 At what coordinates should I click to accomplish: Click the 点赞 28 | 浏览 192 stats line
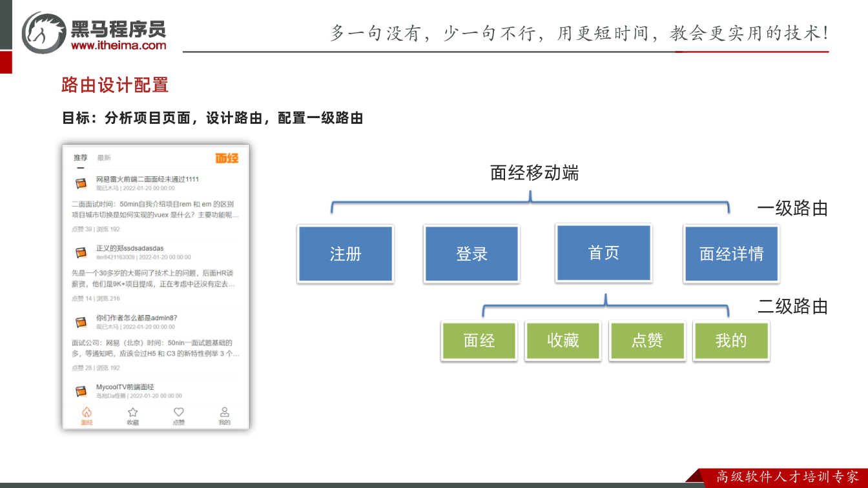click(96, 368)
